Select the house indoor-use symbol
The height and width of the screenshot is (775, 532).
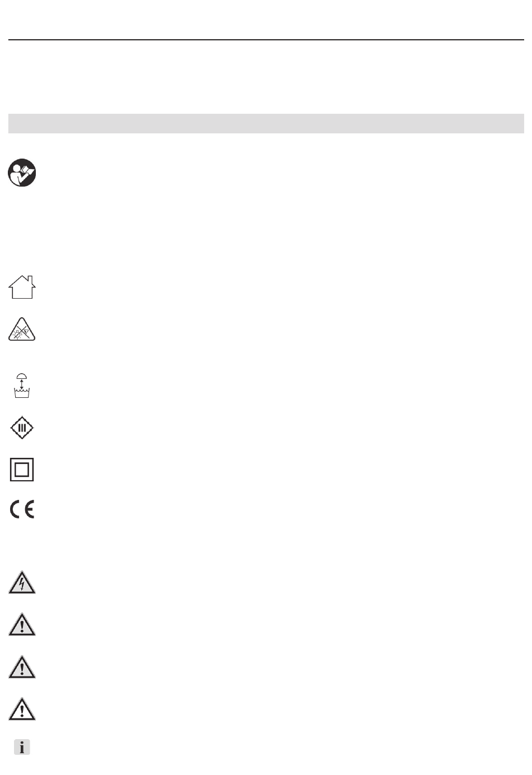[x=22, y=287]
